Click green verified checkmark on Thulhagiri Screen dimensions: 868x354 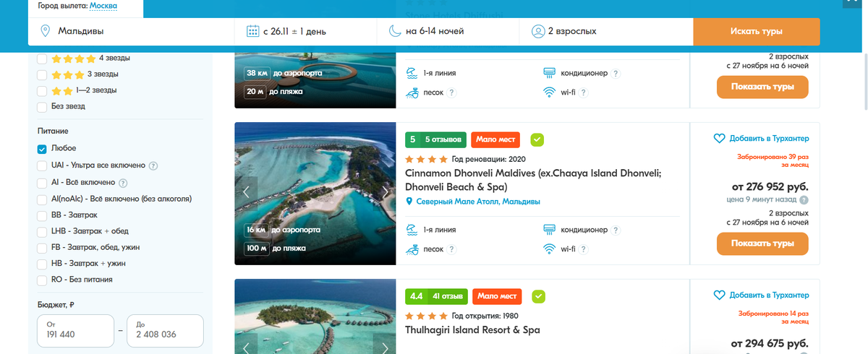pos(538,296)
